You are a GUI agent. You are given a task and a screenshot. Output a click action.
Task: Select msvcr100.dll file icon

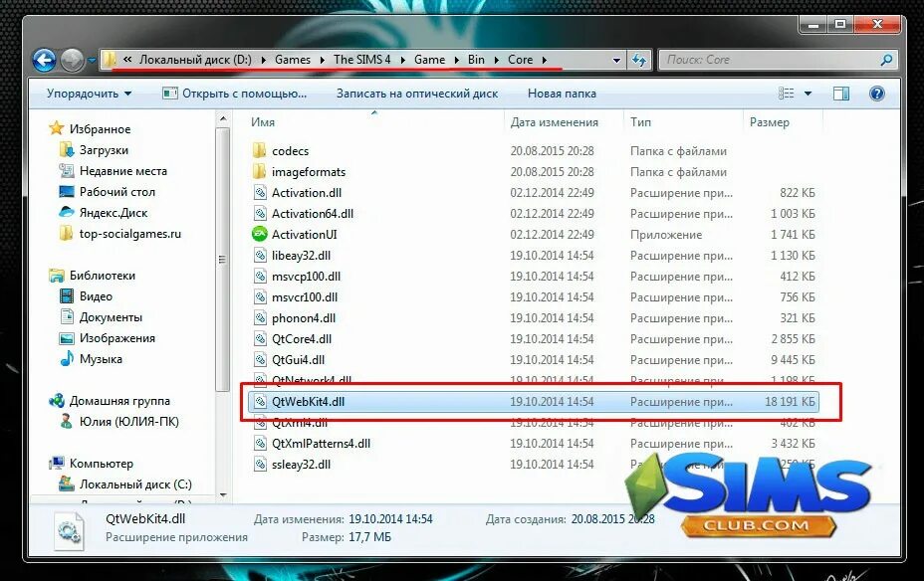[260, 297]
